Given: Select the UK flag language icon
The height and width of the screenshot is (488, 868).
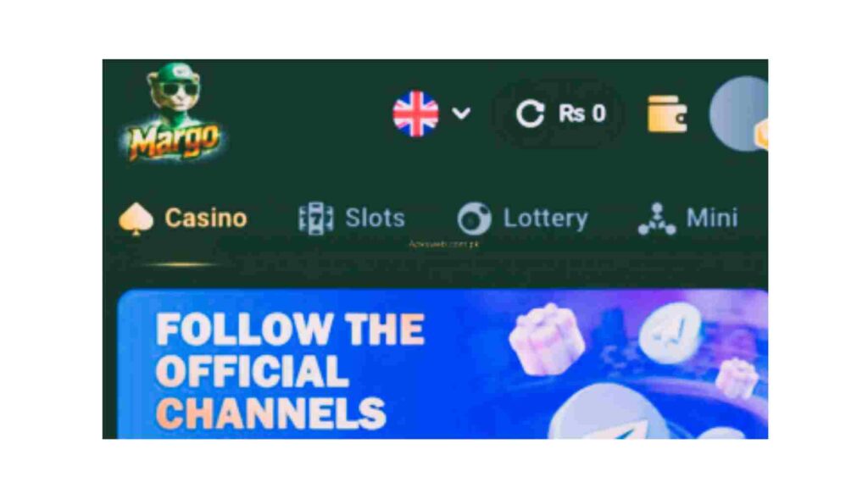Looking at the screenshot, I should [415, 114].
